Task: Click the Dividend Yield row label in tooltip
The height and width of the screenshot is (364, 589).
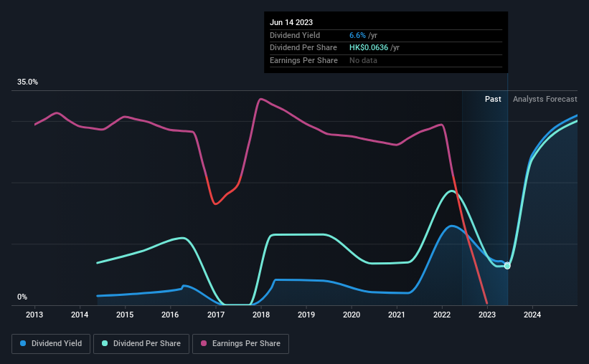Action: 295,35
